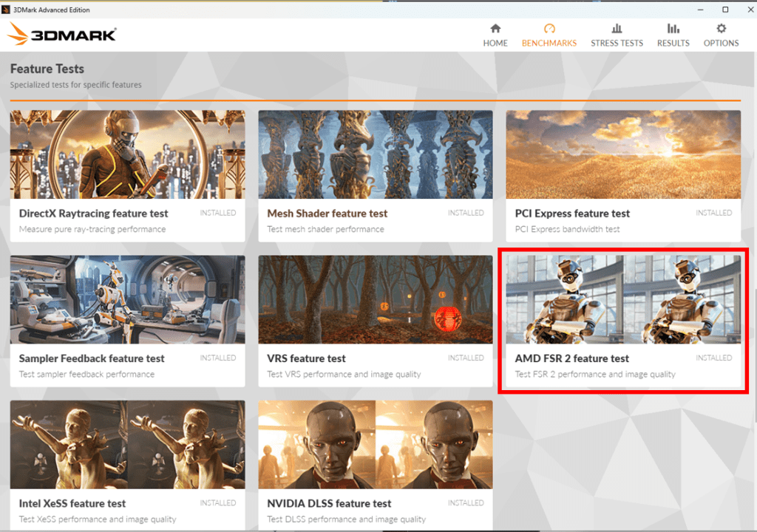Open the Mesh Shader feature test

tap(375, 177)
